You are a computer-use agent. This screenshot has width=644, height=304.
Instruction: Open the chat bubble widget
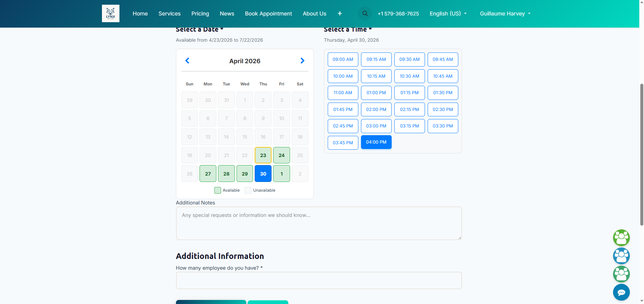[621, 292]
